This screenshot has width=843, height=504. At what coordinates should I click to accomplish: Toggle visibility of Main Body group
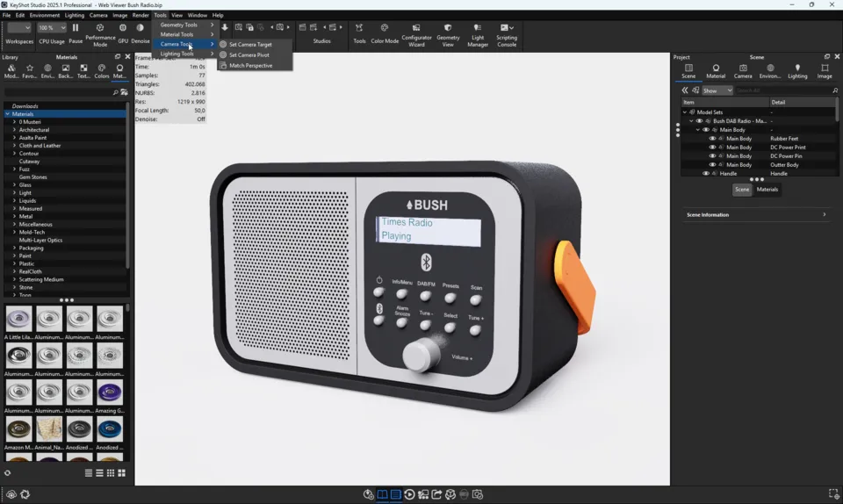(706, 129)
